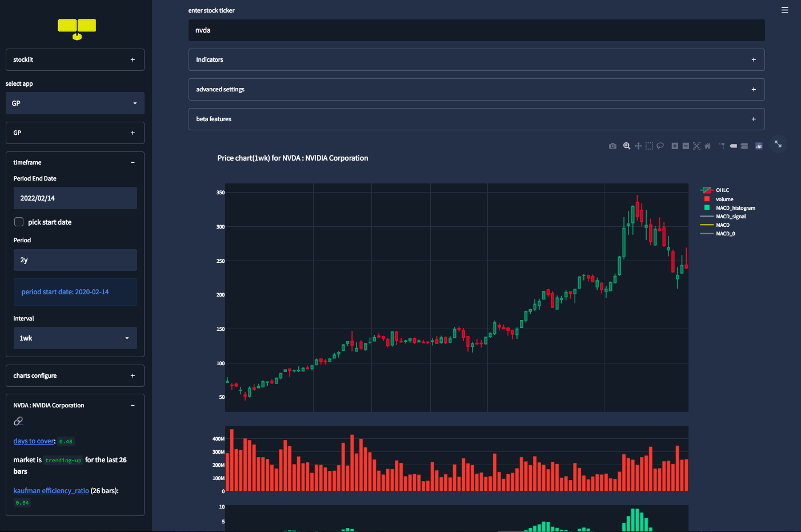Expand the beta features section
Viewport: 801px width, 532px height.
476,119
